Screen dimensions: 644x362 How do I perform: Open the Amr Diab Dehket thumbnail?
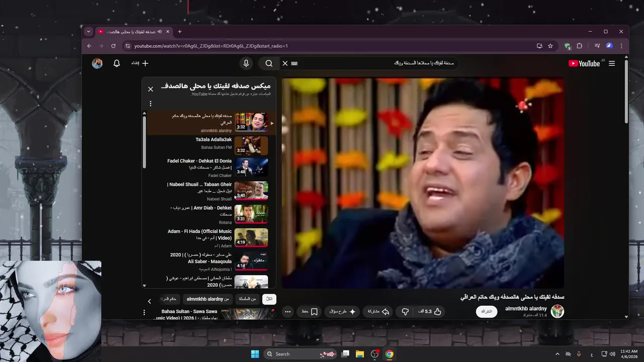click(251, 214)
